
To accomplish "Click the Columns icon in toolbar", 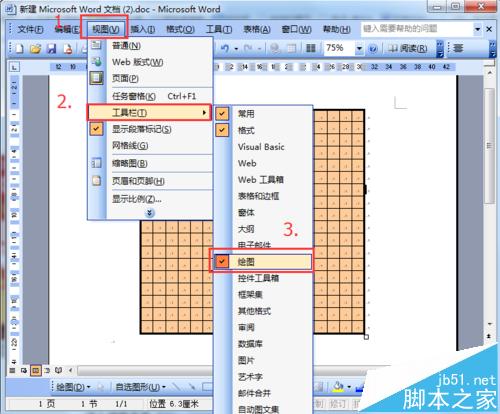I will [311, 49].
